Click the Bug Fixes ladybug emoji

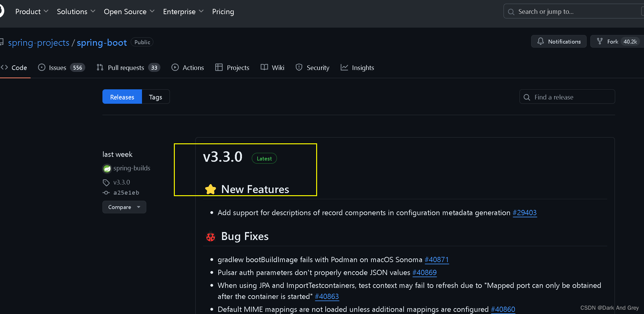(211, 236)
